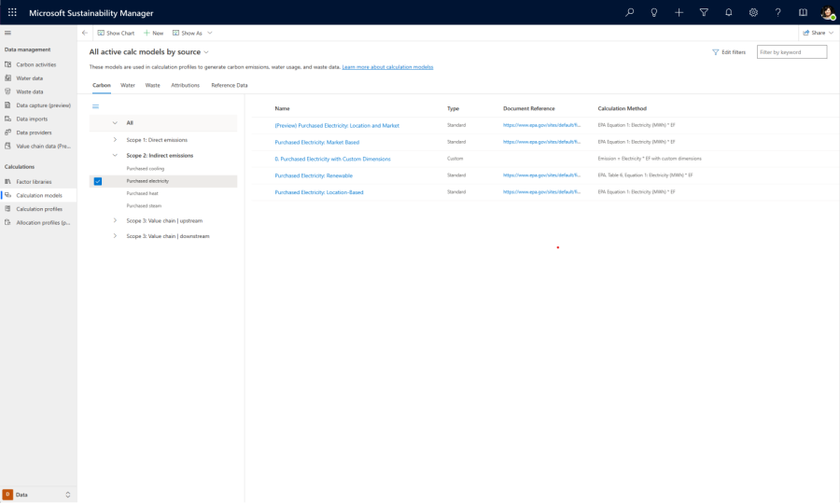Click New button in command bar
Viewport: 840px width, 504px height.
click(153, 33)
